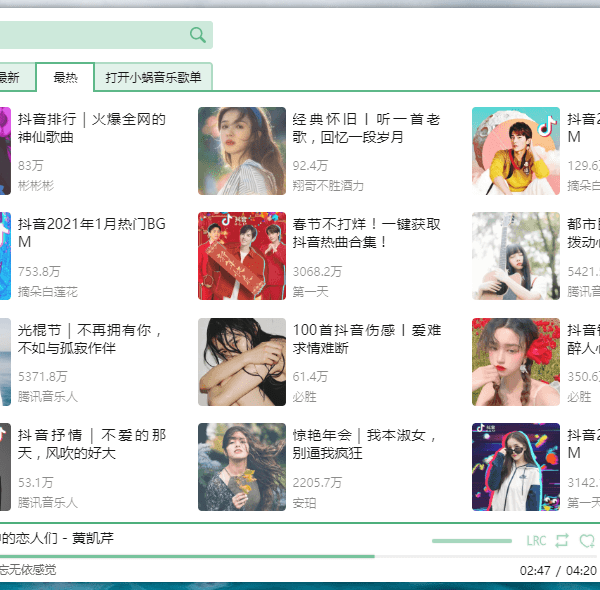Viewport: 600px width, 590px height.
Task: Click the search magnifier icon
Action: [x=198, y=35]
